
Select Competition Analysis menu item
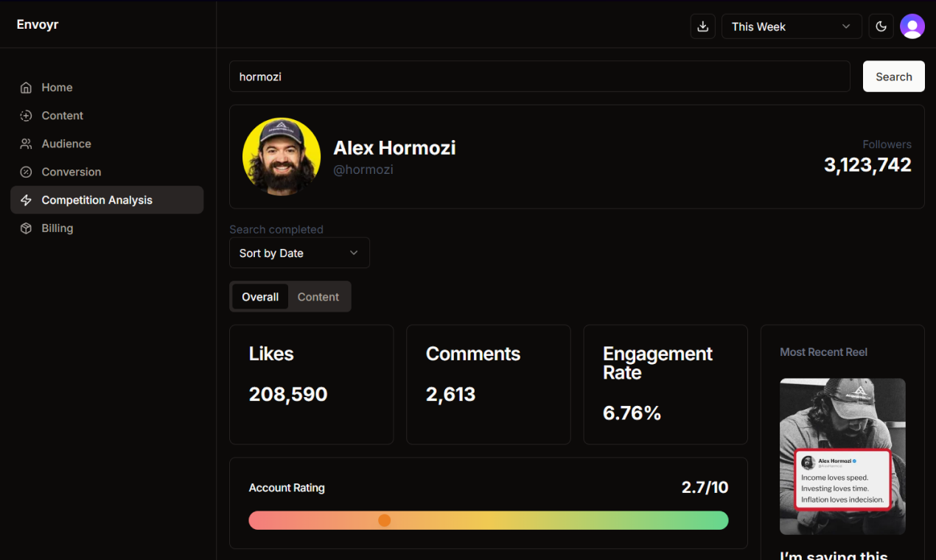tap(107, 200)
